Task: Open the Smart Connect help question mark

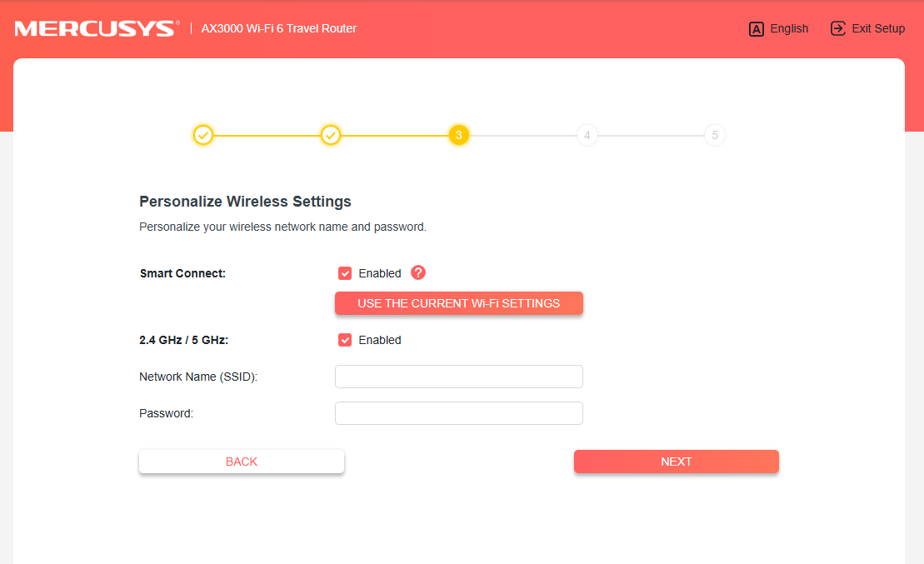Action: pos(417,273)
